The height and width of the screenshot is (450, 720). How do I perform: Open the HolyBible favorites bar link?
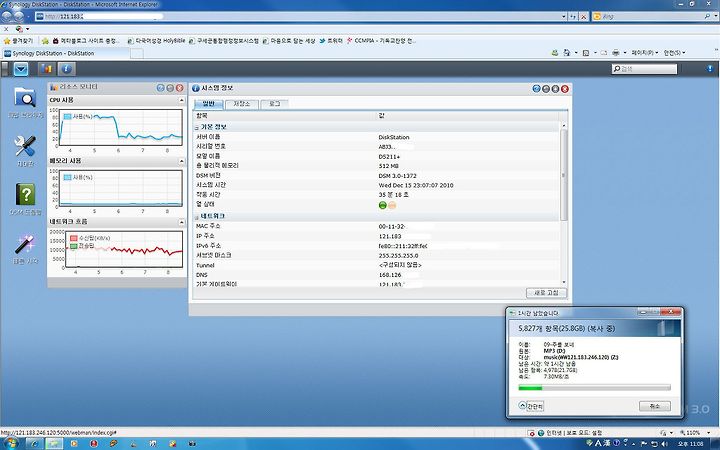tap(156, 41)
